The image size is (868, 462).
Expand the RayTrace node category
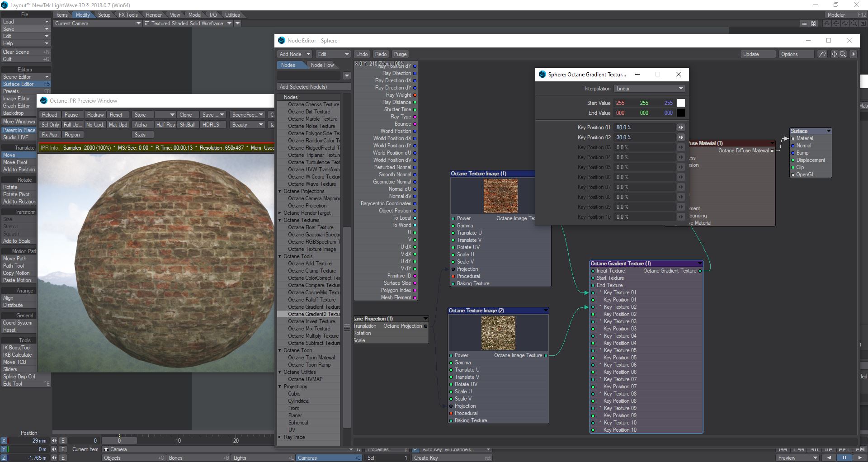280,437
